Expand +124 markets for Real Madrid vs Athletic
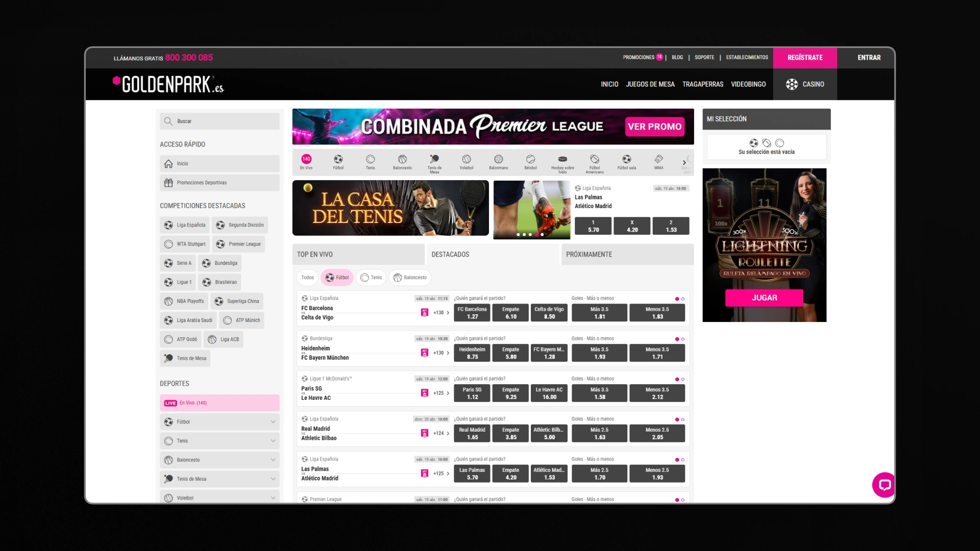Screen dimensions: 980x551 click(x=442, y=433)
